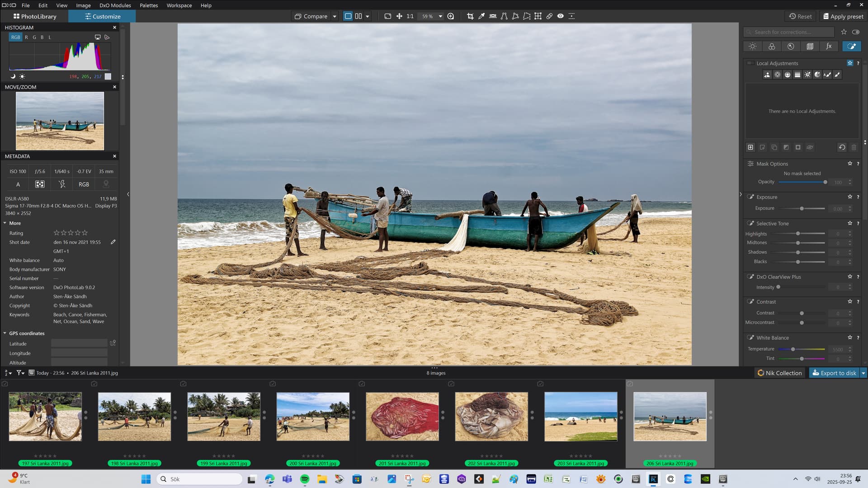Open the DxO Modules menu
Viewport: 868px width, 488px height.
coord(115,5)
